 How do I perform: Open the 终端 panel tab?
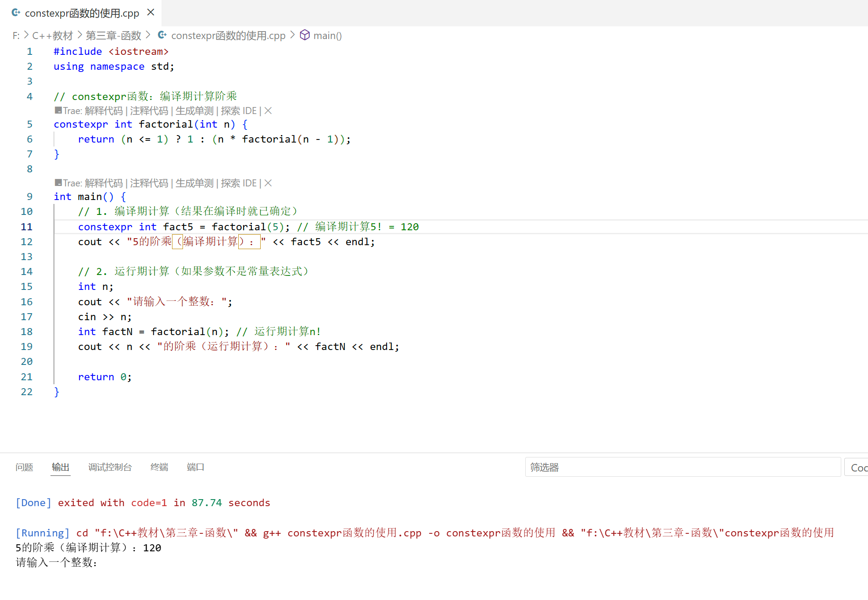pyautogui.click(x=159, y=467)
